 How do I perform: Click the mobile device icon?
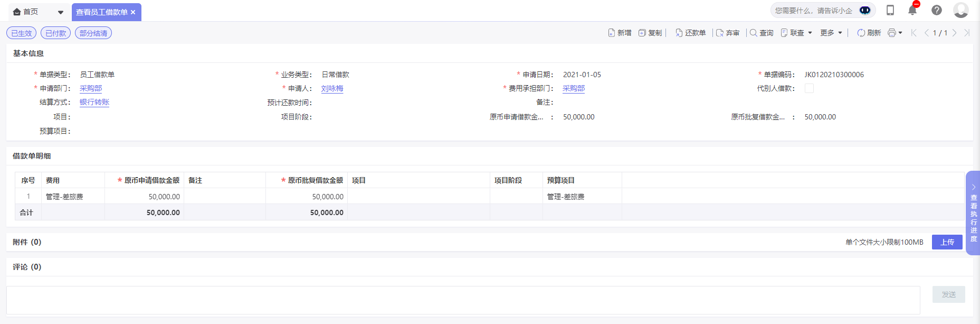[x=890, y=10]
